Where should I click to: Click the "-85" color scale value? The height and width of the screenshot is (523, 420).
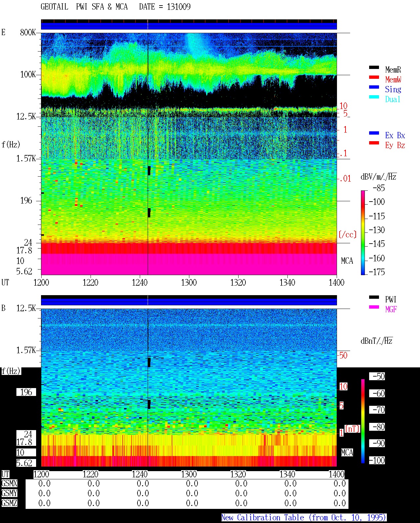[x=379, y=188]
